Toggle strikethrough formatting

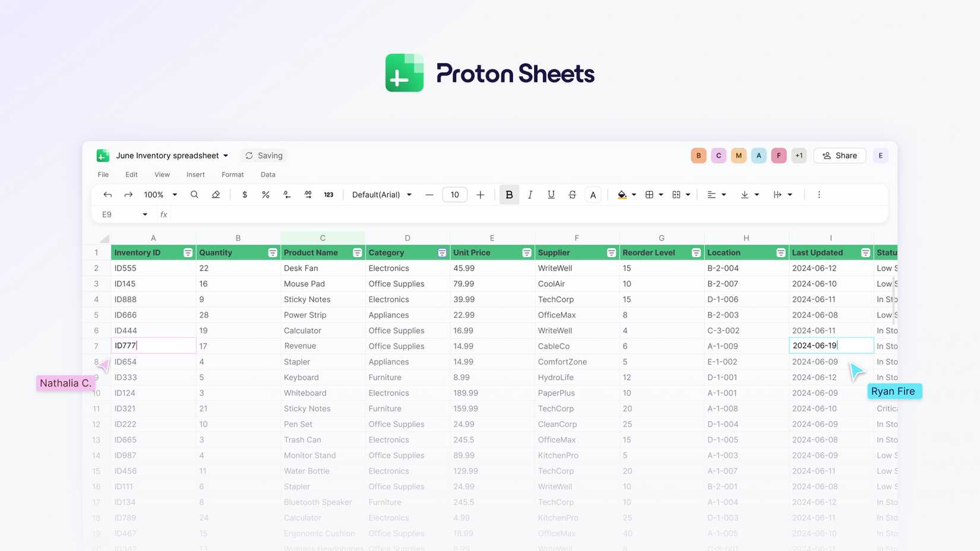click(x=572, y=194)
